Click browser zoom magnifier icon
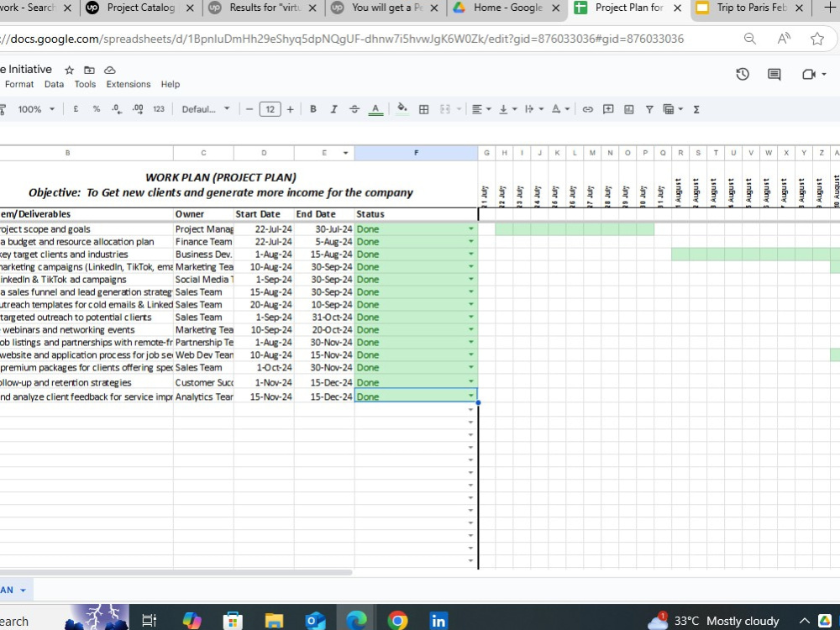Screen dimensions: 840x630 pyautogui.click(x=750, y=39)
